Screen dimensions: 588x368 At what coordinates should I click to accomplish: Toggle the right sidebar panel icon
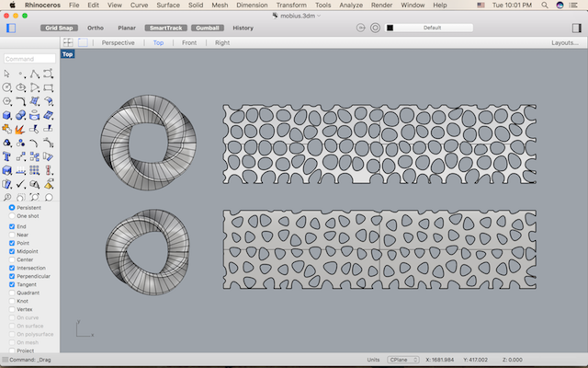coord(576,28)
